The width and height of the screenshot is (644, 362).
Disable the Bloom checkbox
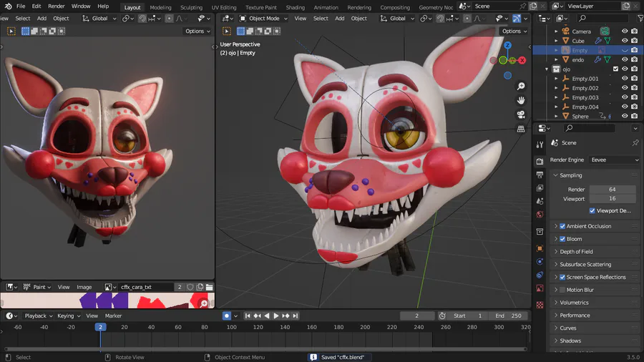562,239
